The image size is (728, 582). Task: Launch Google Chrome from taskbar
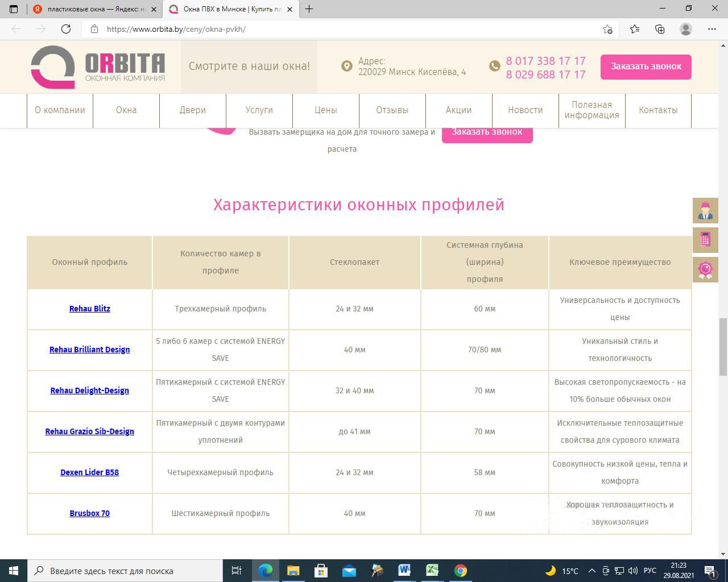click(460, 570)
